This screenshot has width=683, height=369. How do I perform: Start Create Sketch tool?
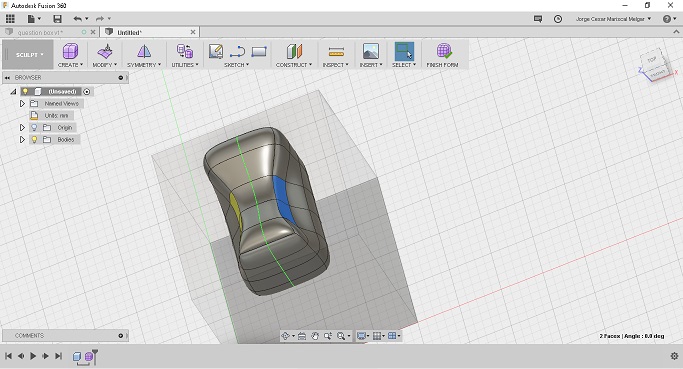[x=216, y=51]
